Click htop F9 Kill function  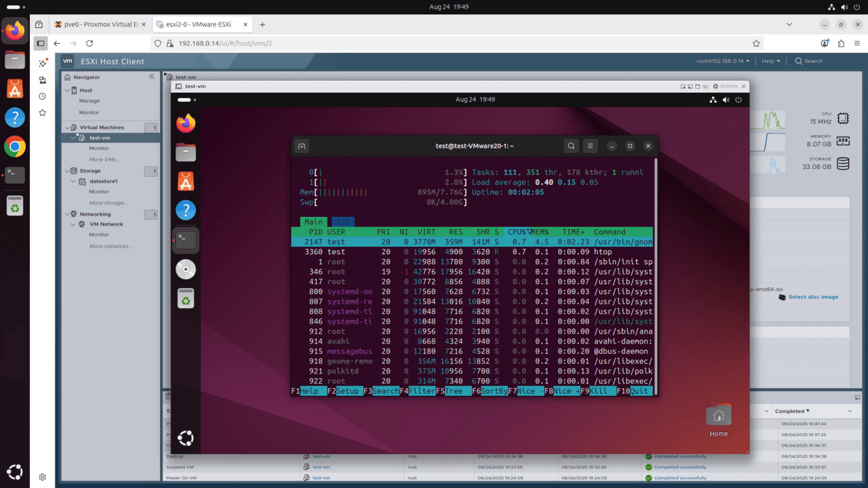tap(598, 392)
